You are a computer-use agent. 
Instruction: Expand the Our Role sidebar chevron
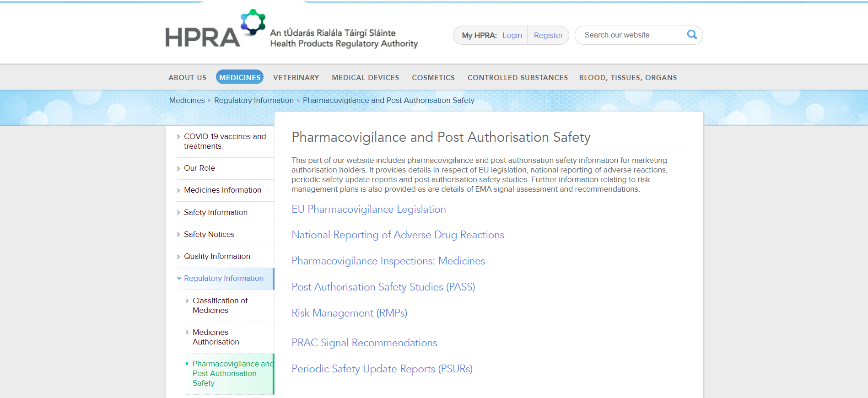(178, 168)
